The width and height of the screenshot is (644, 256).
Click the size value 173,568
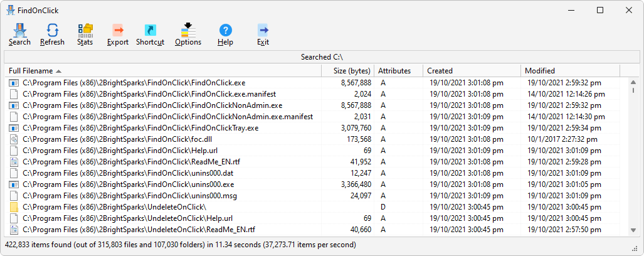359,139
